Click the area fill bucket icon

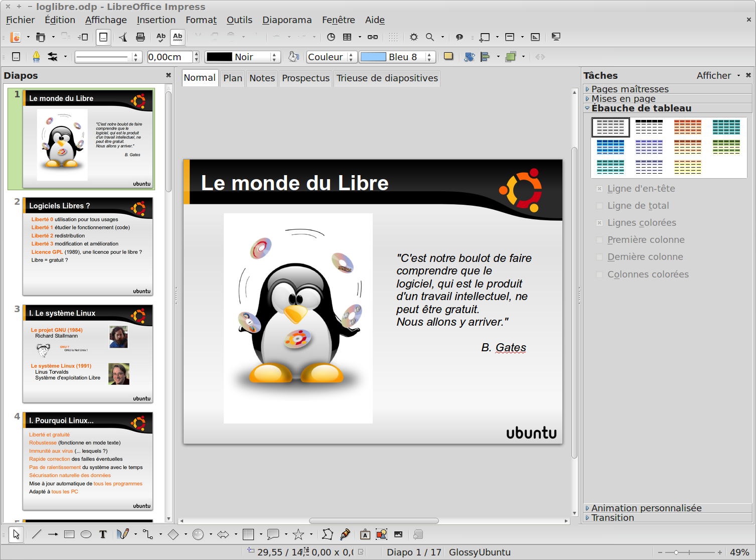(294, 57)
